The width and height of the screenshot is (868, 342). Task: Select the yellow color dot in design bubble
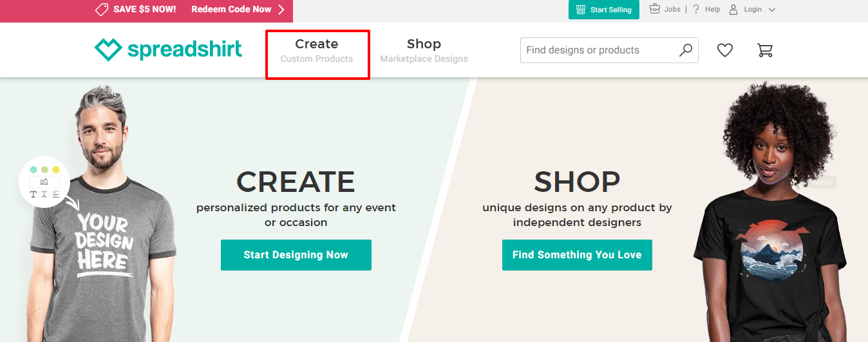[x=56, y=169]
